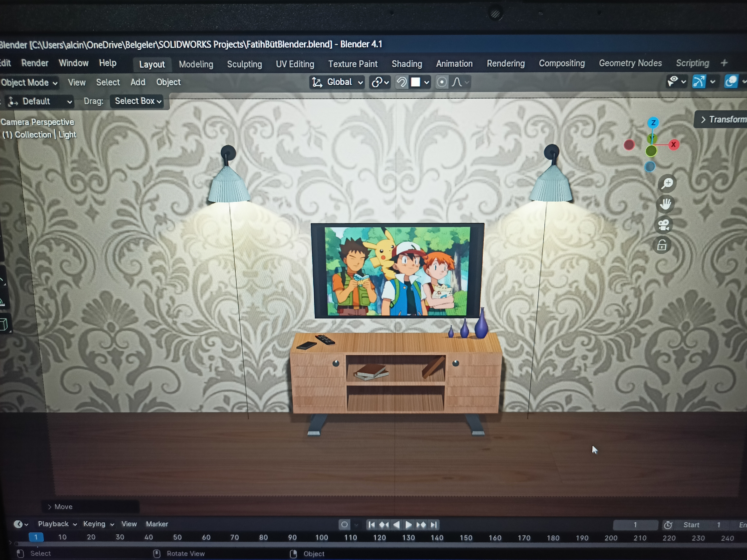
Task: Open the viewport View menu
Action: coord(77,82)
